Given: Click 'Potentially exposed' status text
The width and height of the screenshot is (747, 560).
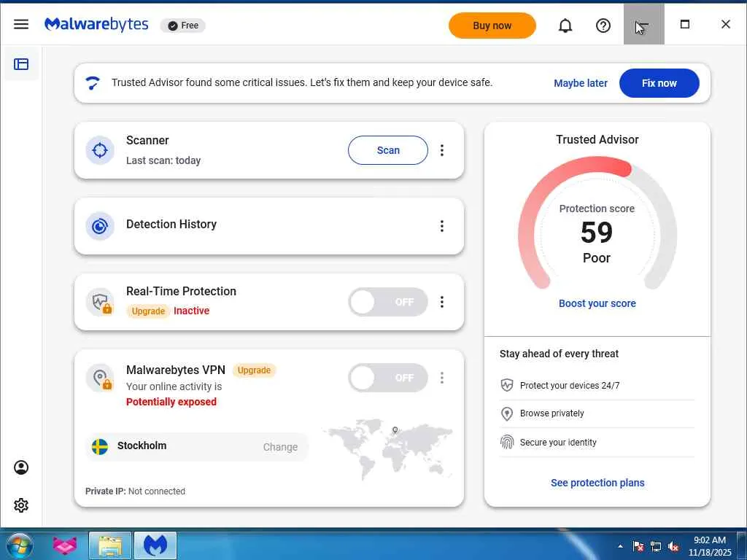Looking at the screenshot, I should (171, 402).
